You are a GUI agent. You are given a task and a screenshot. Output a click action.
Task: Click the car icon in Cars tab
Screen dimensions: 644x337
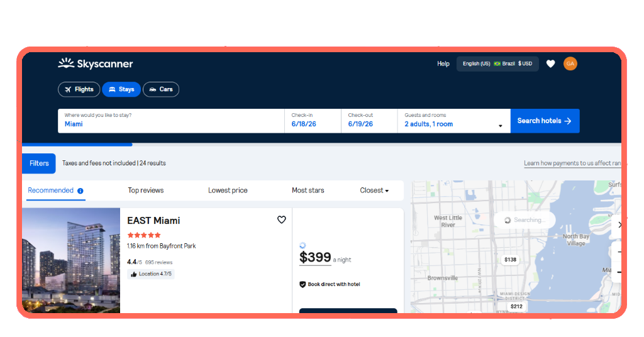[x=153, y=89]
